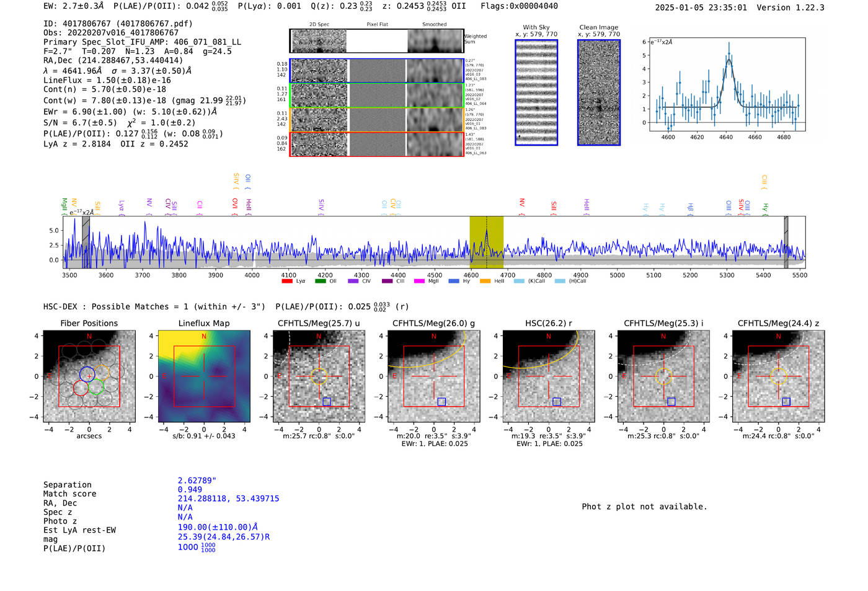
Task: Click the N/A value next to Spec z
Action: point(185,507)
